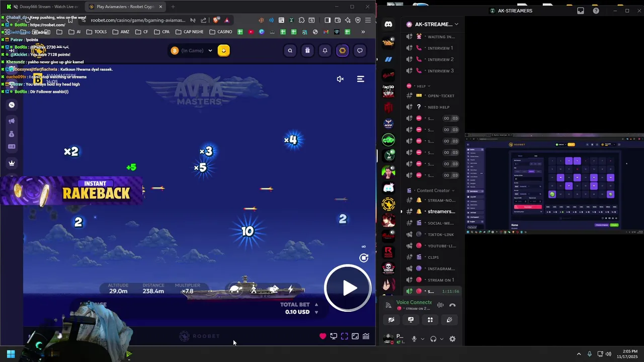Image resolution: width=644 pixels, height=362 pixels.
Task: Open the Discord soundboard
Action: [x=449, y=320]
